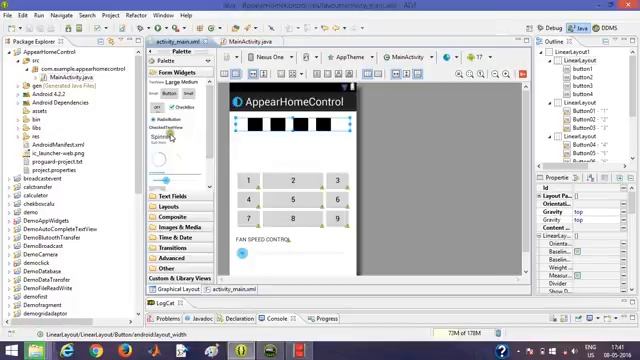Image resolution: width=640 pixels, height=360 pixels.
Task: Click the Run toolbar icon
Action: coord(158,28)
